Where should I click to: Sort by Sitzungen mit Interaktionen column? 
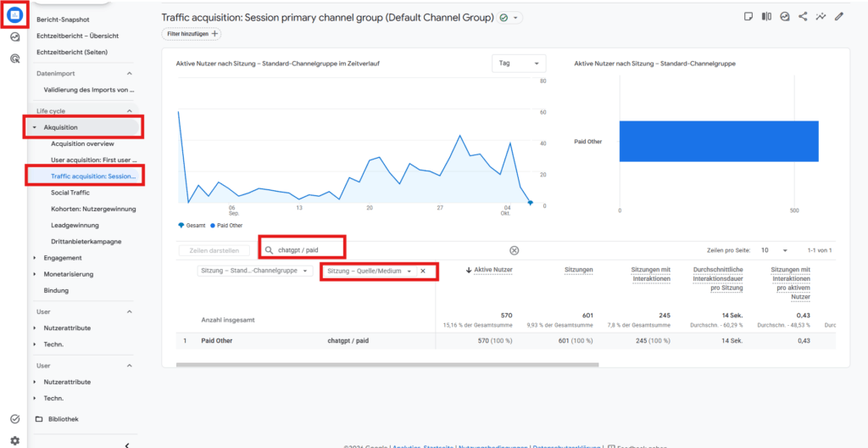point(650,274)
